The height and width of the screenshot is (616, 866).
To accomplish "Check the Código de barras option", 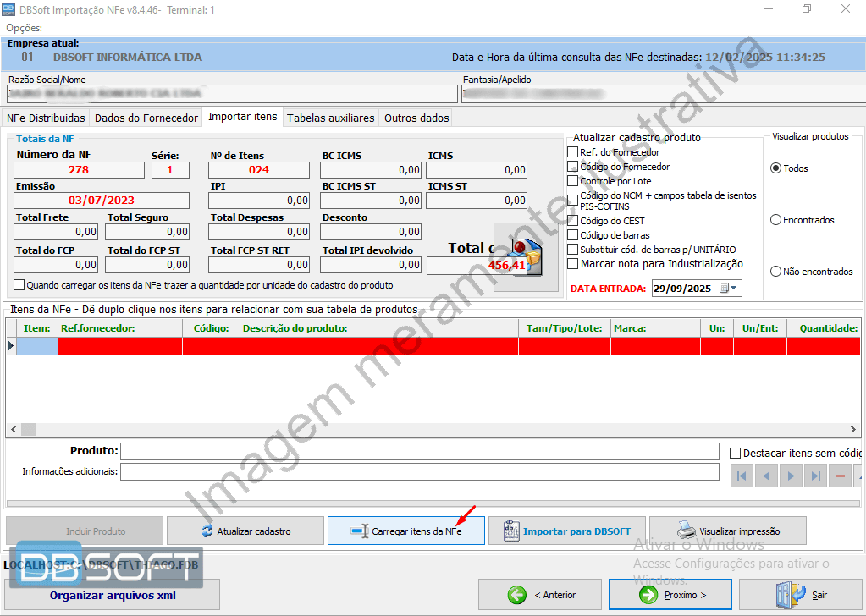I will tap(573, 235).
